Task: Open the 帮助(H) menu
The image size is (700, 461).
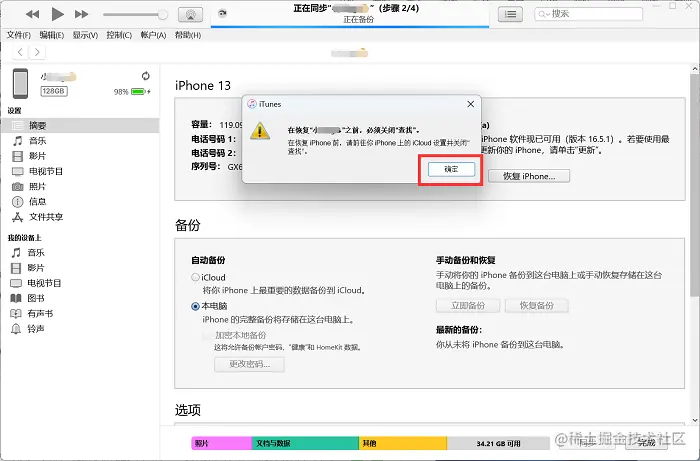Action: tap(188, 35)
